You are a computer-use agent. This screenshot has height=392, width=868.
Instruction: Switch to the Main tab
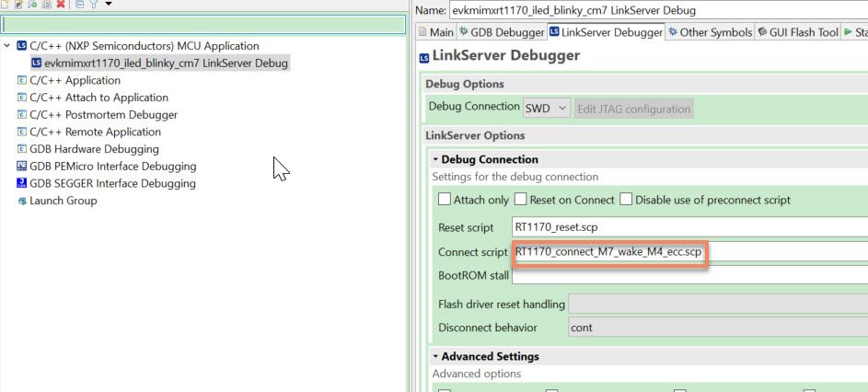click(436, 32)
